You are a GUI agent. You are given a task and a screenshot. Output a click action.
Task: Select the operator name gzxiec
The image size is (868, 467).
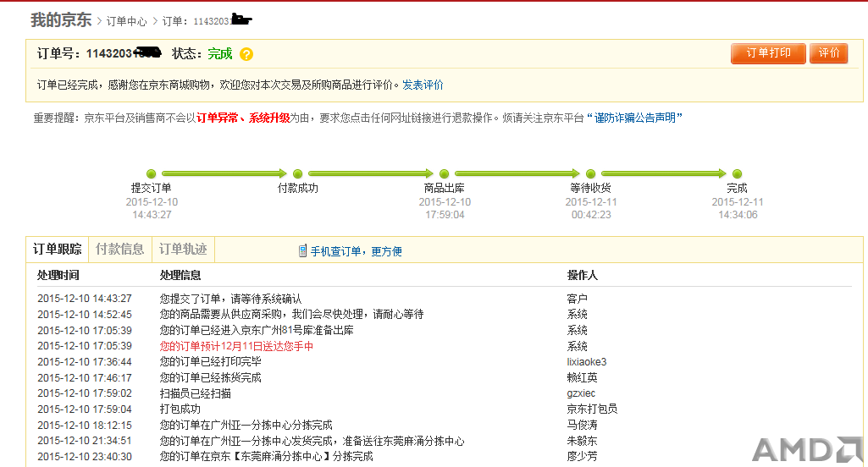click(x=581, y=393)
